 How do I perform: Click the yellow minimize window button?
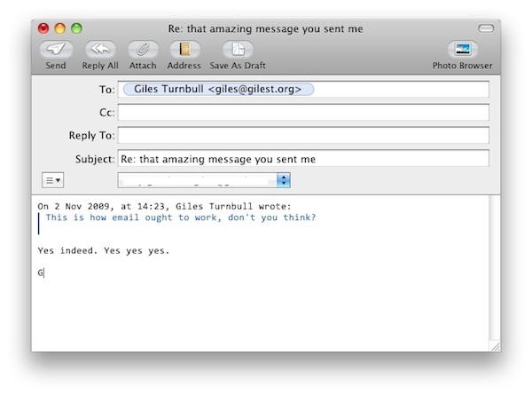click(x=59, y=29)
